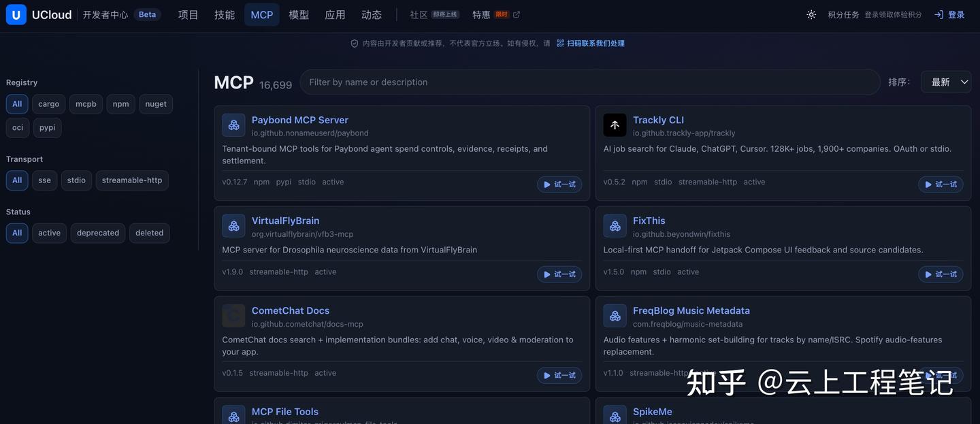
Task: Select the All Registry filter
Action: pyautogui.click(x=17, y=104)
